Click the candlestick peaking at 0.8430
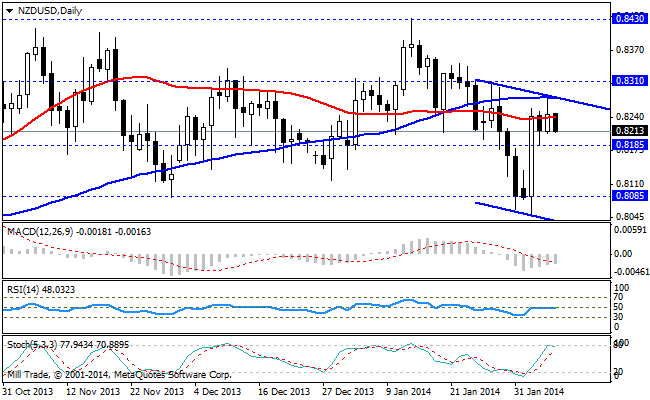The image size is (650, 400). point(411,44)
